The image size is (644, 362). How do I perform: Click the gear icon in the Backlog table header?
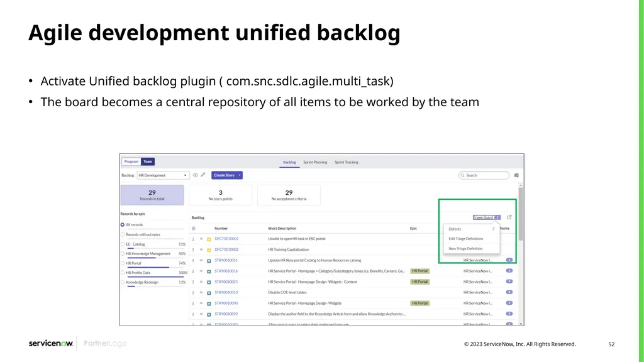pos(194,229)
